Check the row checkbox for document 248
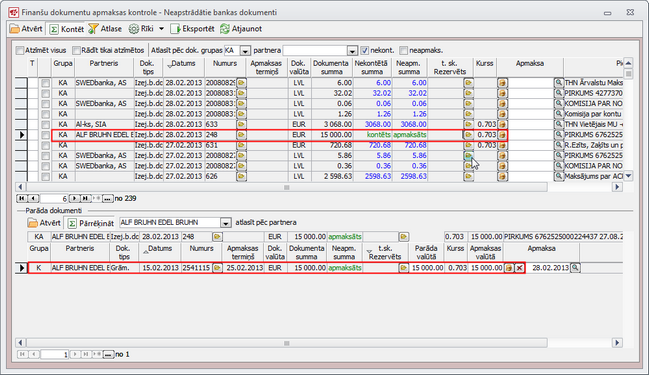649x375 pixels. coord(45,135)
